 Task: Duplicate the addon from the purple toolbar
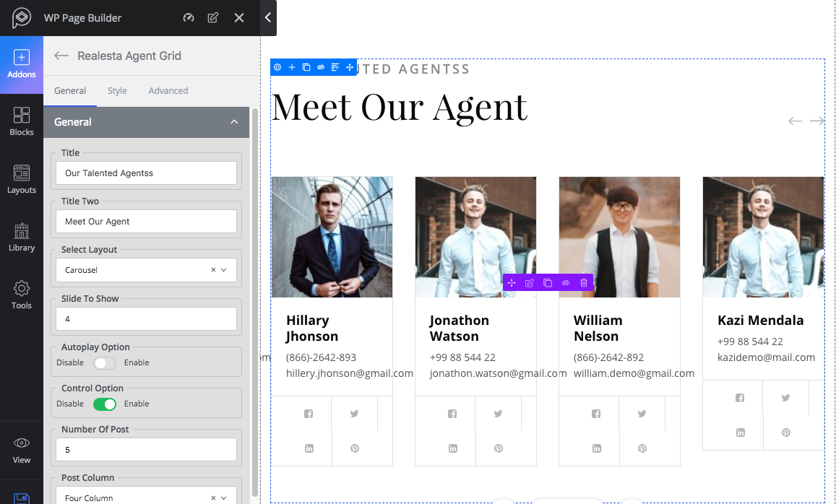coord(548,283)
